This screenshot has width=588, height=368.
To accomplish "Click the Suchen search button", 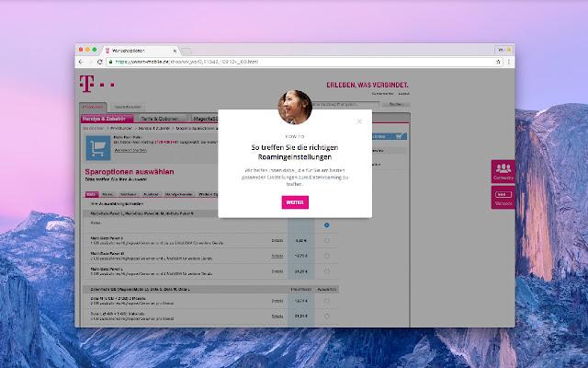I will pyautogui.click(x=396, y=104).
